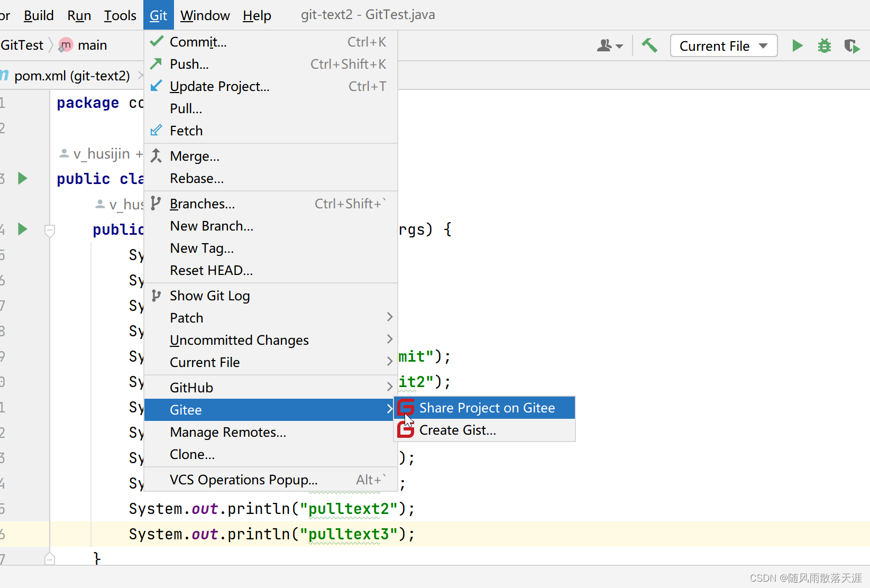Open the Tools menu

pos(120,15)
